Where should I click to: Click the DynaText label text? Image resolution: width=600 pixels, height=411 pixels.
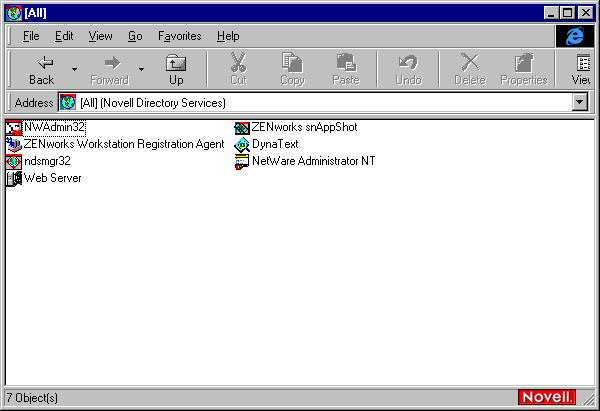275,144
